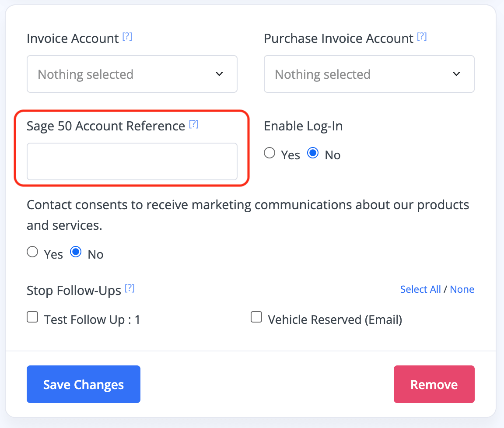504x428 pixels.
Task: Click help icon next to Purchase Invoice Account
Action: click(422, 37)
